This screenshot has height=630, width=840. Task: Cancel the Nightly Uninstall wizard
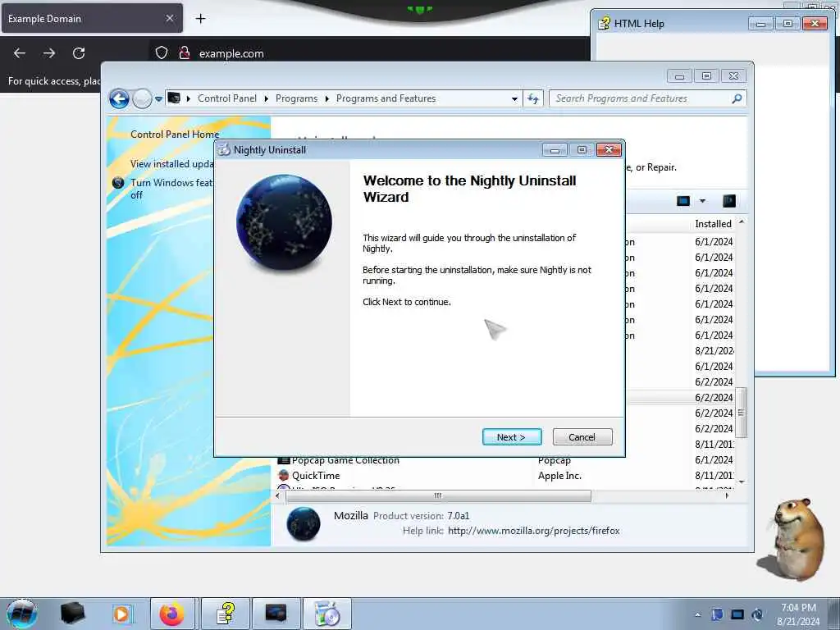point(582,437)
